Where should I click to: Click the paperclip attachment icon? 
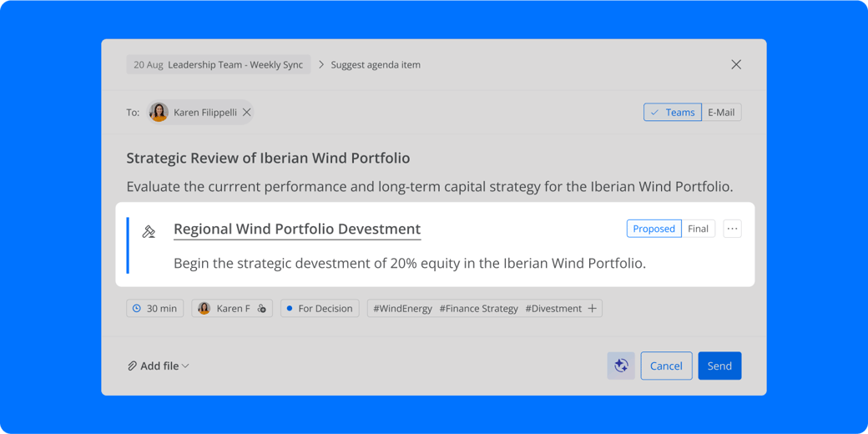133,366
